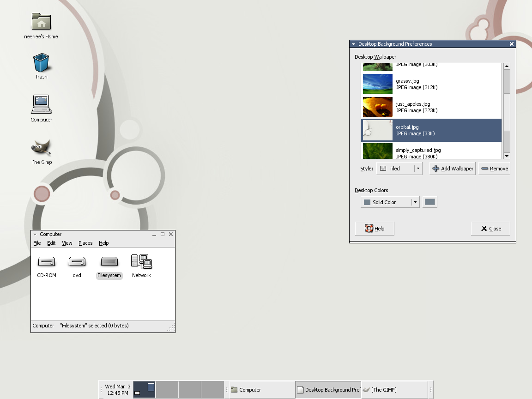Select the dvd drive icon
The image size is (532, 399).
77,262
